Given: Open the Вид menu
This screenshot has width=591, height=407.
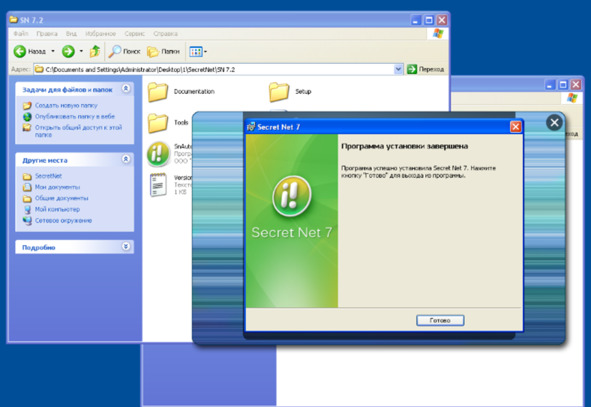Looking at the screenshot, I should click(71, 34).
